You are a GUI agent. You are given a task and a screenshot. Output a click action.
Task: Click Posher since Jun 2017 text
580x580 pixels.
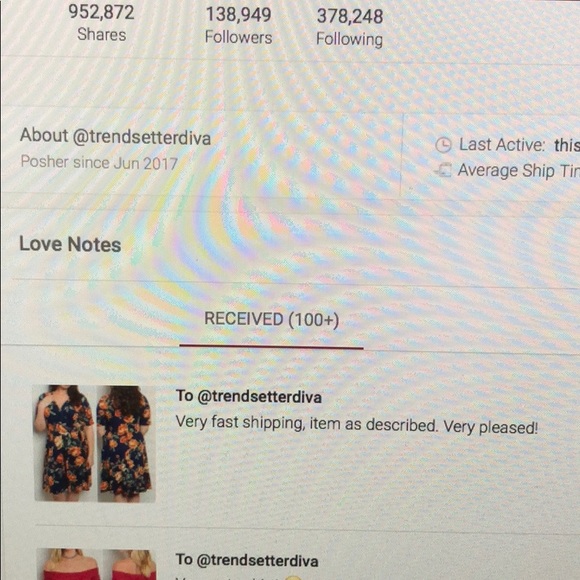click(x=99, y=162)
